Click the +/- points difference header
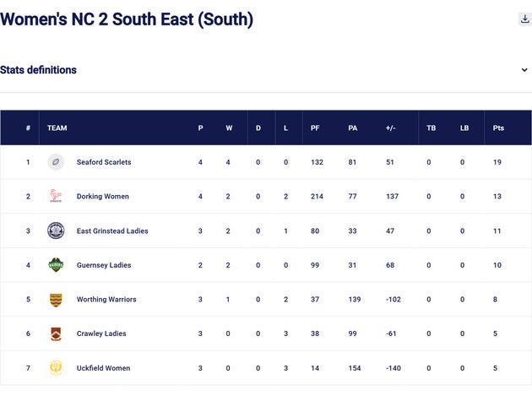 pyautogui.click(x=390, y=128)
